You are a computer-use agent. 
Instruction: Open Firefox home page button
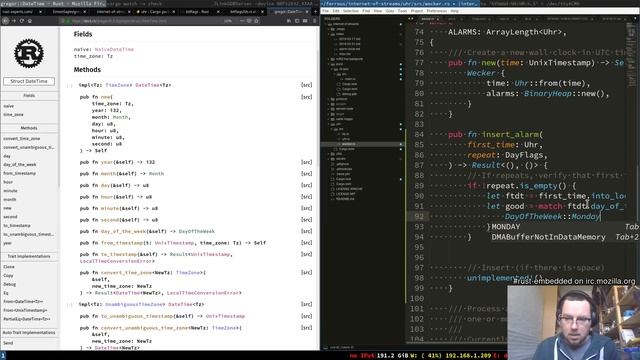[x=30, y=20]
